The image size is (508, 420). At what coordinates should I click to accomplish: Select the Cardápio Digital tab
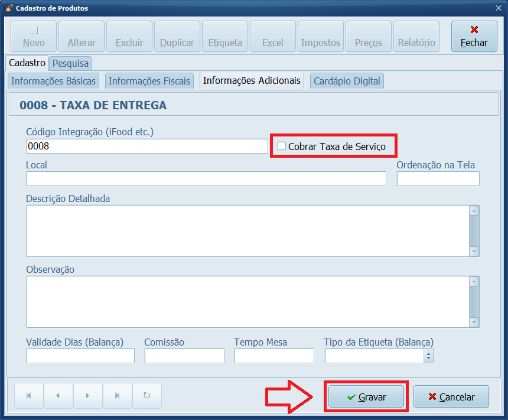coord(347,81)
